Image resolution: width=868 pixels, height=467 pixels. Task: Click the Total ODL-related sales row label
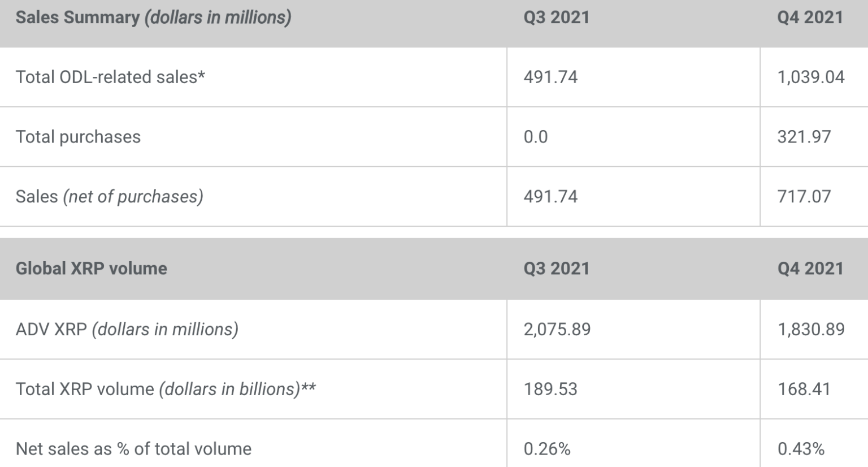[110, 77]
